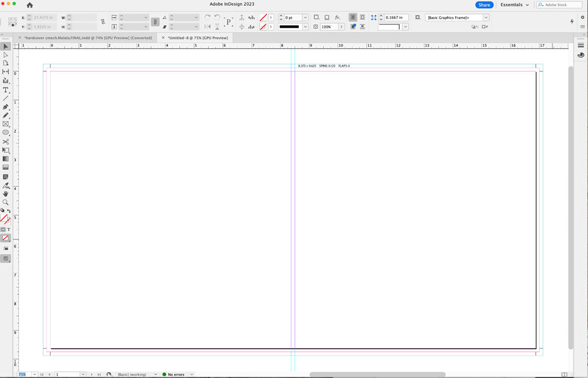This screenshot has width=588, height=378.
Task: Go to the last page arrow
Action: click(99, 374)
